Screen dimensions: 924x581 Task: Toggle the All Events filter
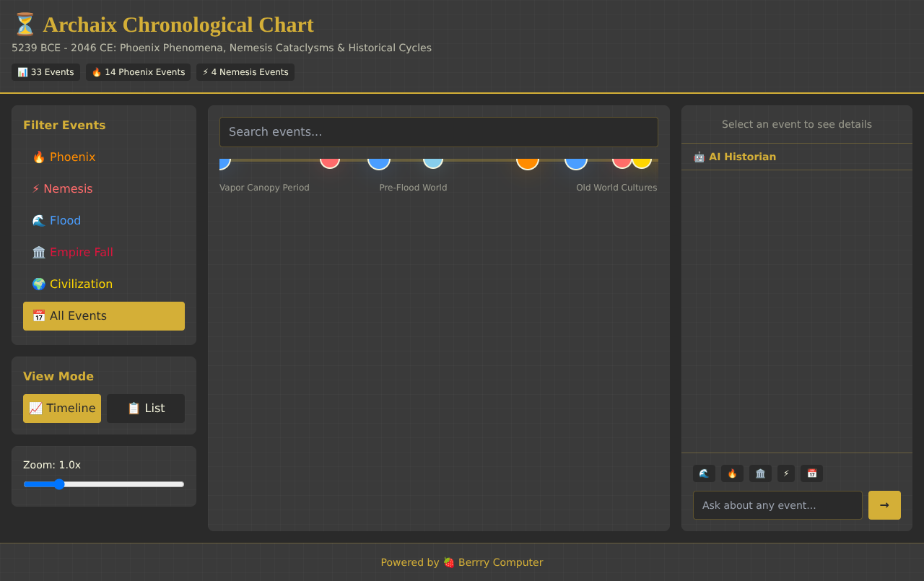point(103,315)
